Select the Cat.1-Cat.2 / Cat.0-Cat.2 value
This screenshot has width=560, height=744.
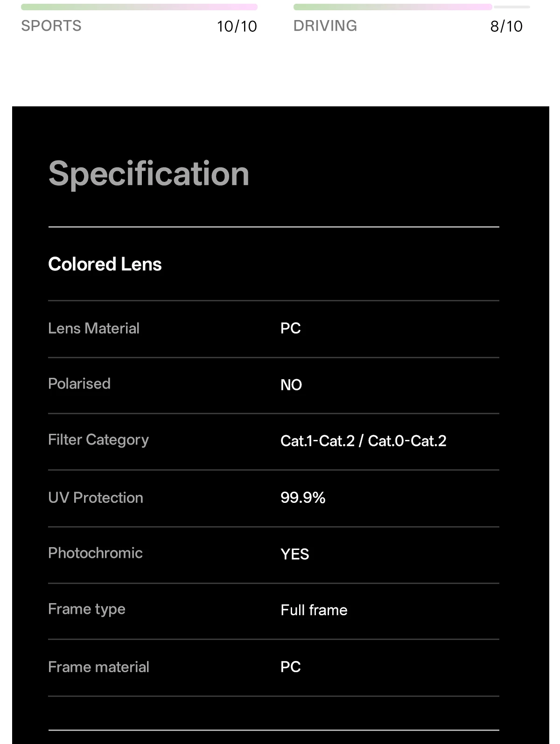[x=364, y=441]
